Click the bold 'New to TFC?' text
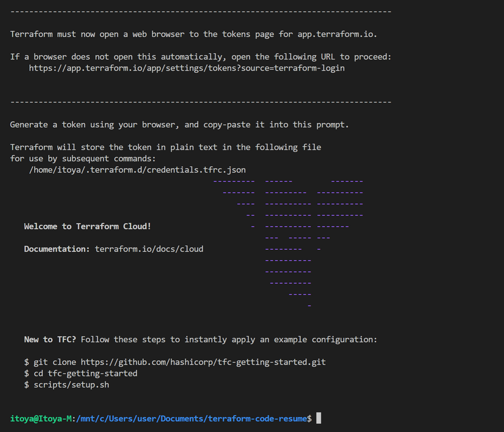The height and width of the screenshot is (432, 504). 50,340
